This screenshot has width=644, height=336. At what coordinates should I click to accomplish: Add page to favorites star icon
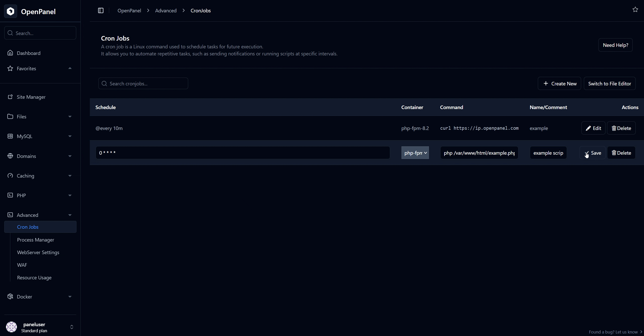pos(635,10)
